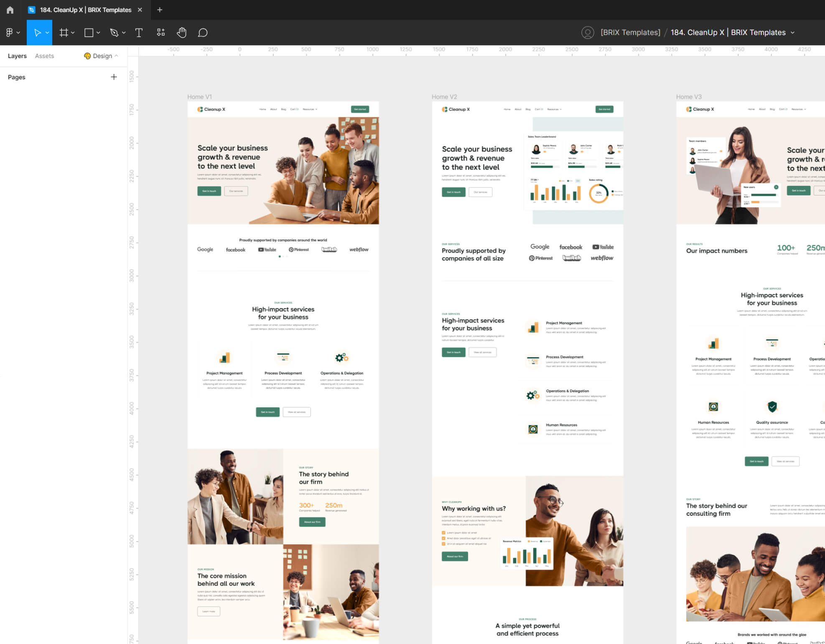Close the CleanUp X file tab

(x=140, y=10)
